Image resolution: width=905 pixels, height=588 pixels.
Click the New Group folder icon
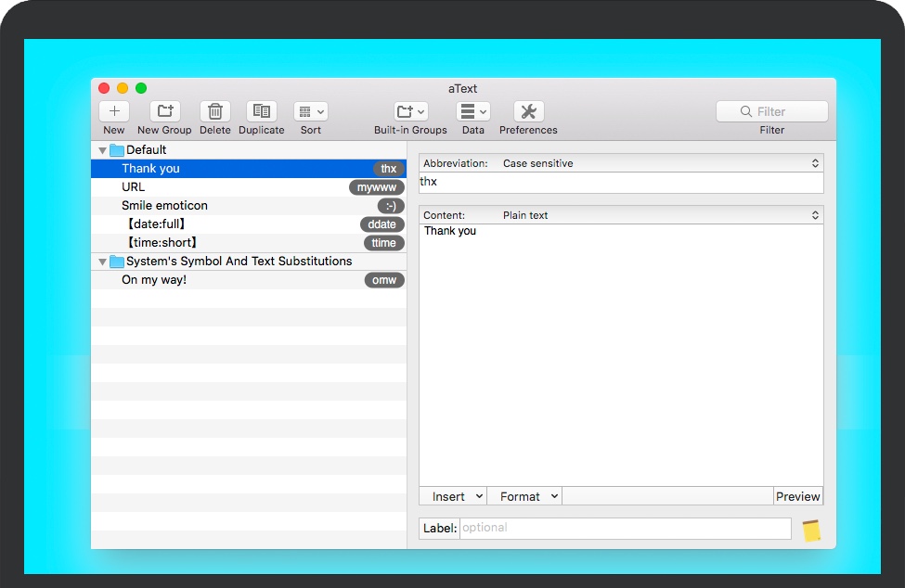pyautogui.click(x=164, y=111)
